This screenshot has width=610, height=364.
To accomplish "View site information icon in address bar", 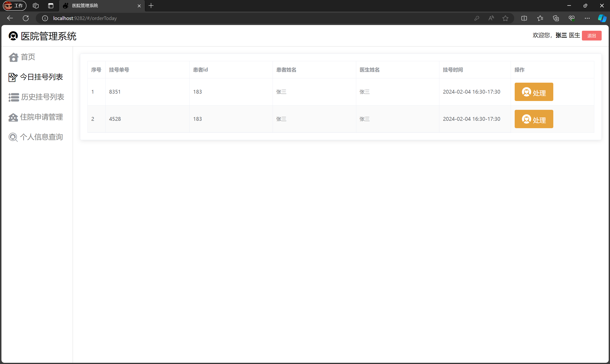I will coord(45,18).
